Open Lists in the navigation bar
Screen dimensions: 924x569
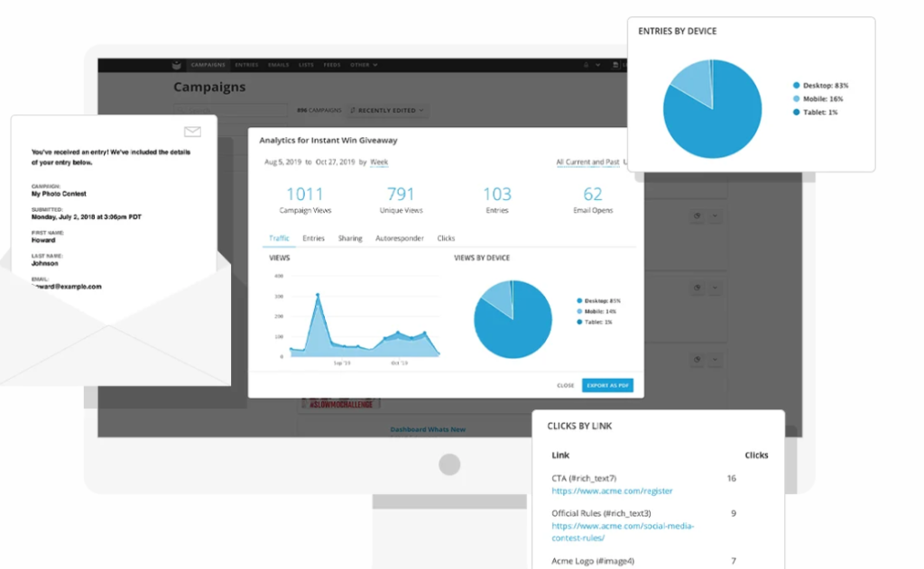click(x=306, y=65)
